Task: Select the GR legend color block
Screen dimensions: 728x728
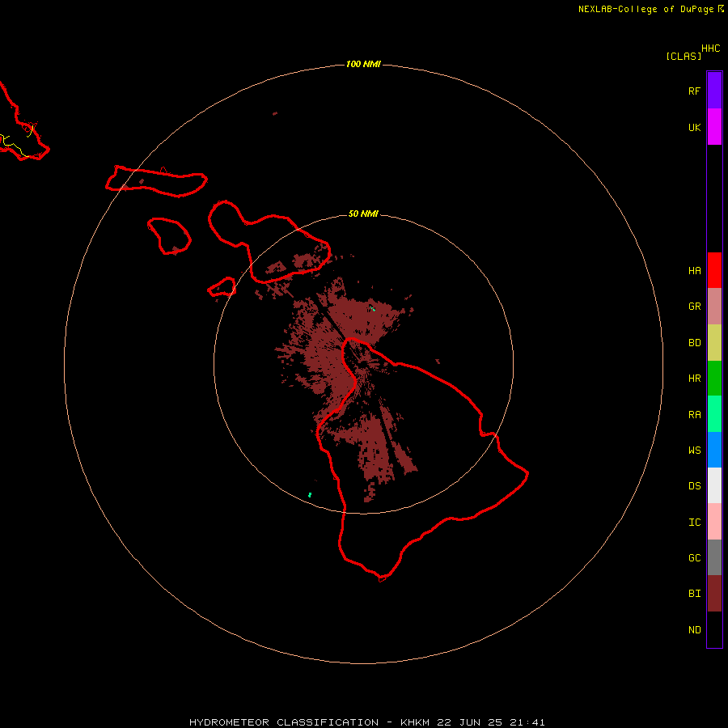Action: [714, 307]
